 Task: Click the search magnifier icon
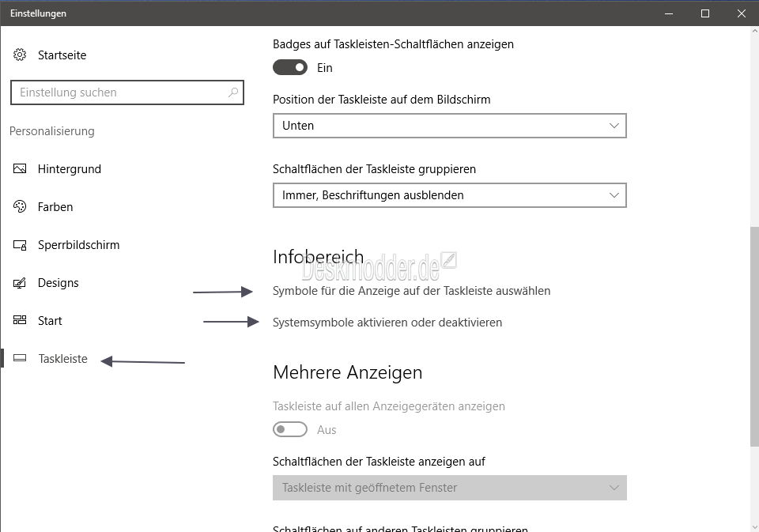click(233, 92)
